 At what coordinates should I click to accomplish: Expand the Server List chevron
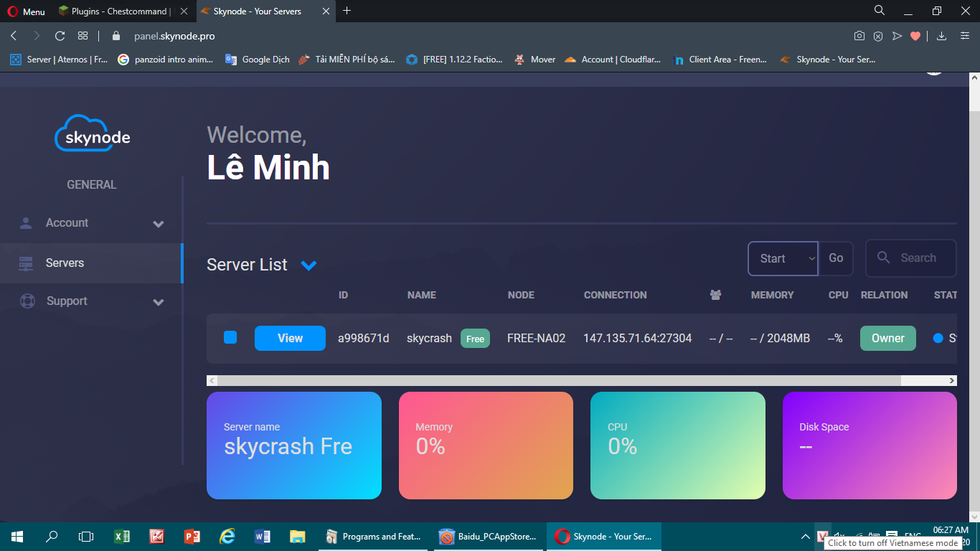308,265
